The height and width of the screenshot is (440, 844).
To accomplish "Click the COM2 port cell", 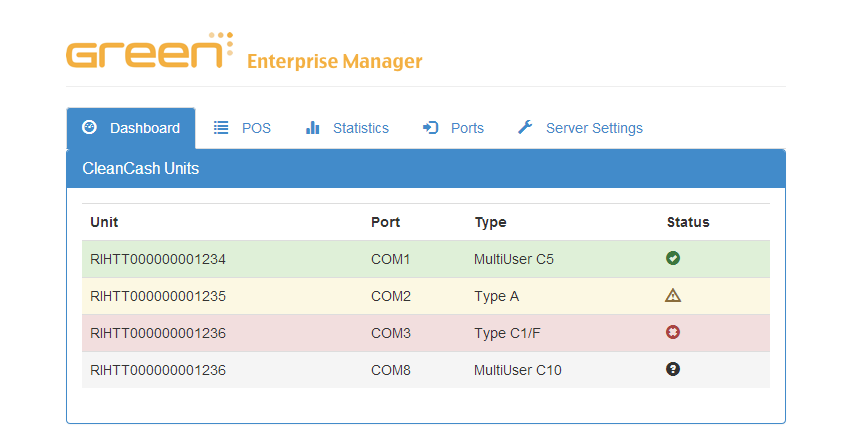I will [391, 296].
